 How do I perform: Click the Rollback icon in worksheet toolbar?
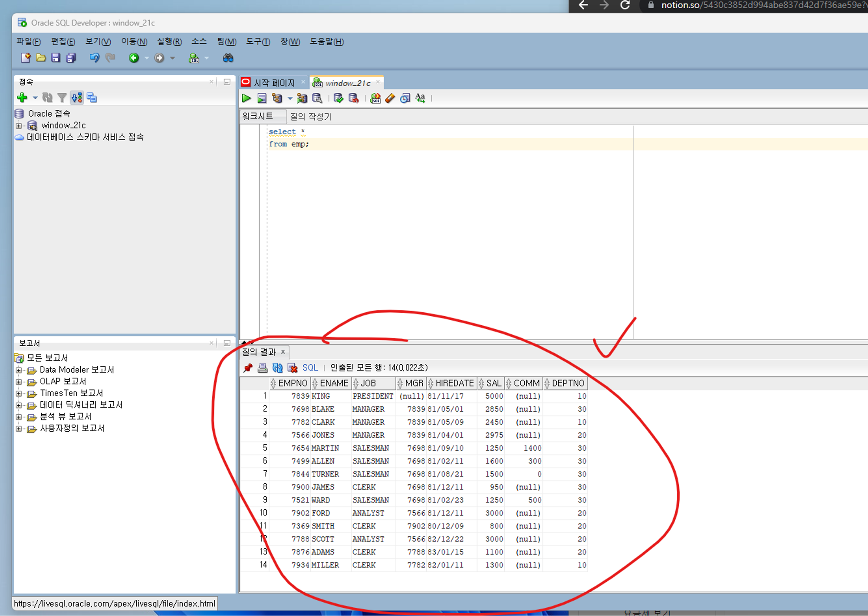(x=354, y=98)
